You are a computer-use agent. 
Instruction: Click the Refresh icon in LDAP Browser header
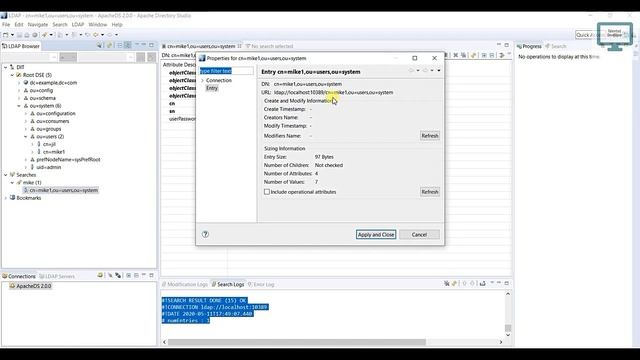109,45
